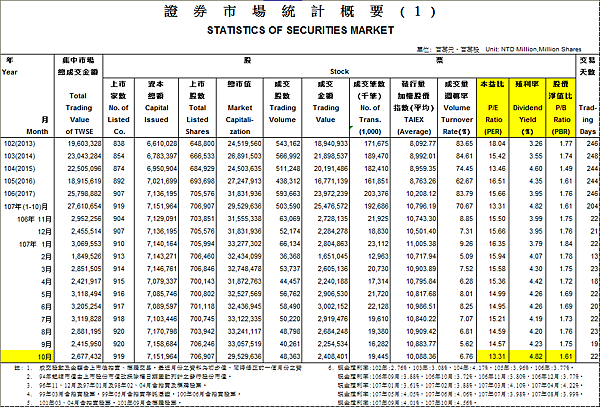Click the cell '23,043,284'

(85, 156)
